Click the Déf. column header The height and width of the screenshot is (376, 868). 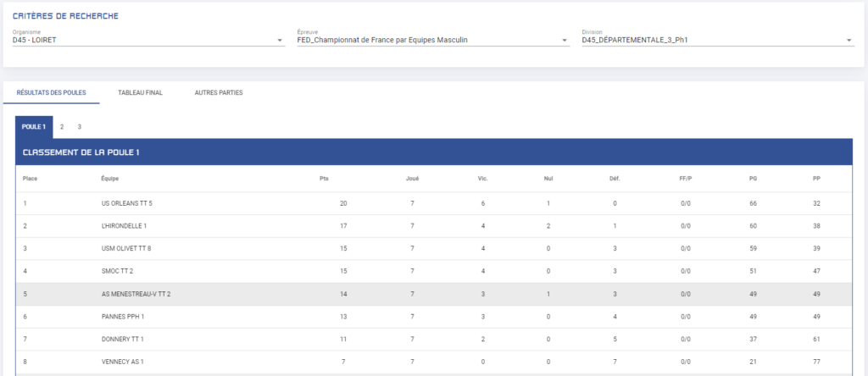(x=615, y=179)
